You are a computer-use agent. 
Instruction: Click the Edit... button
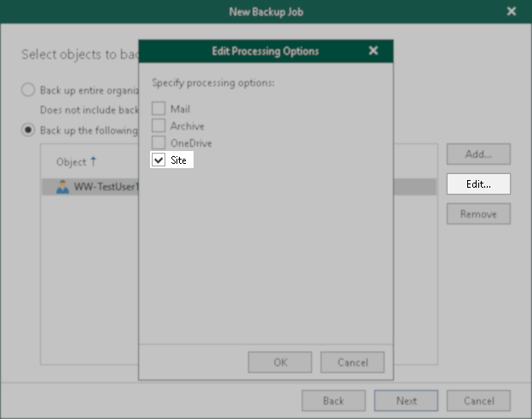pos(478,184)
